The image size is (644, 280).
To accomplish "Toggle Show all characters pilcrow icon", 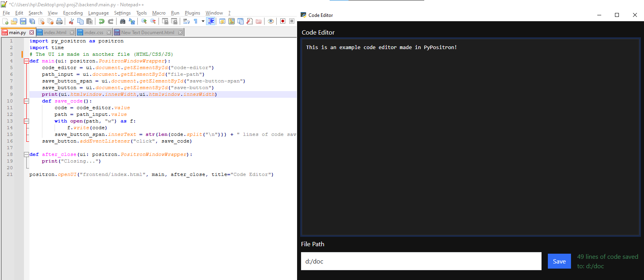I will [x=195, y=21].
